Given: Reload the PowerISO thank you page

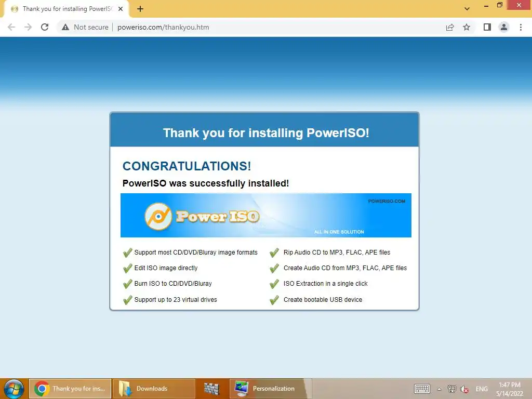Looking at the screenshot, I should point(45,27).
